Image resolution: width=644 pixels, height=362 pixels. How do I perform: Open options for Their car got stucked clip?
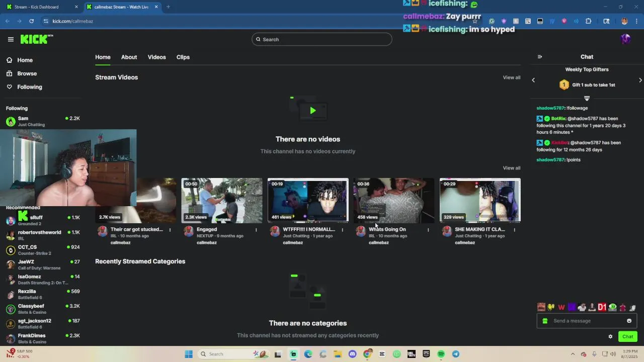170,230
